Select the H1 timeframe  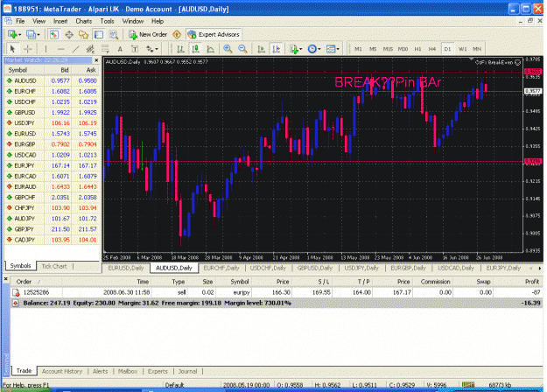click(x=417, y=49)
